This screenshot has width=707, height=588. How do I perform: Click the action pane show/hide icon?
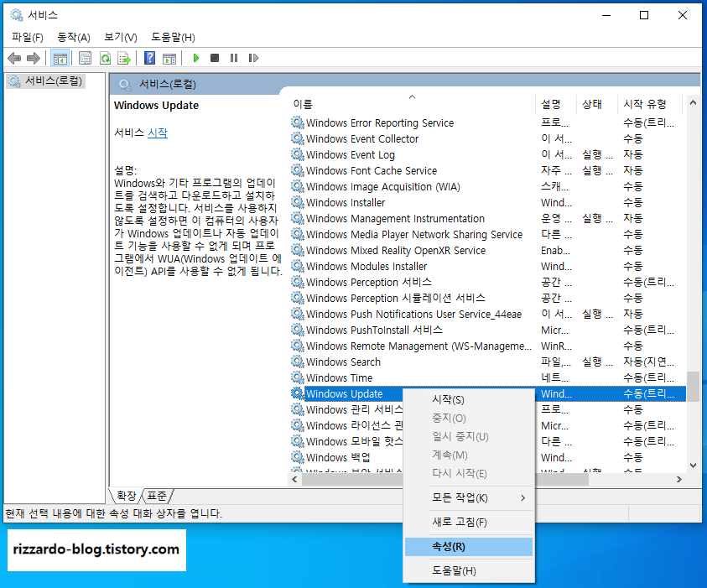tap(169, 58)
